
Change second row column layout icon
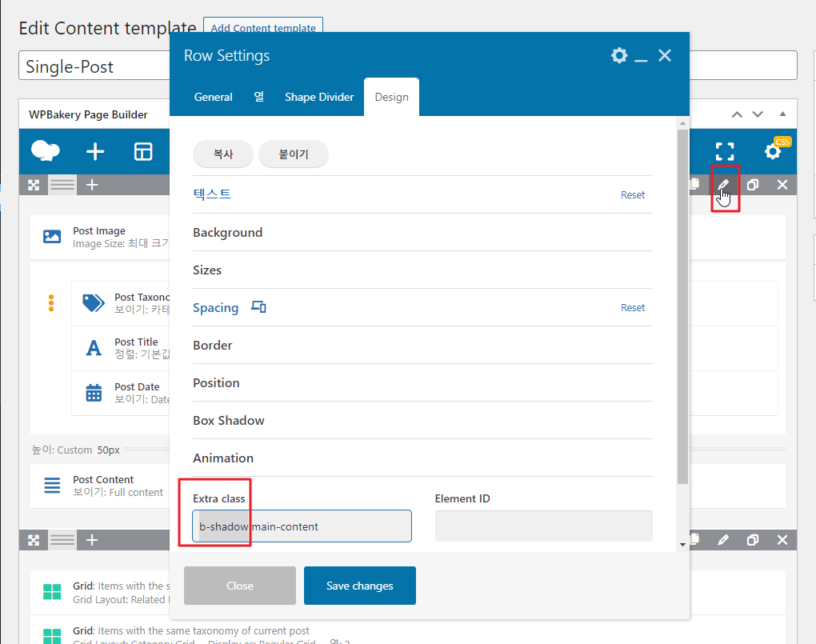pos(62,540)
